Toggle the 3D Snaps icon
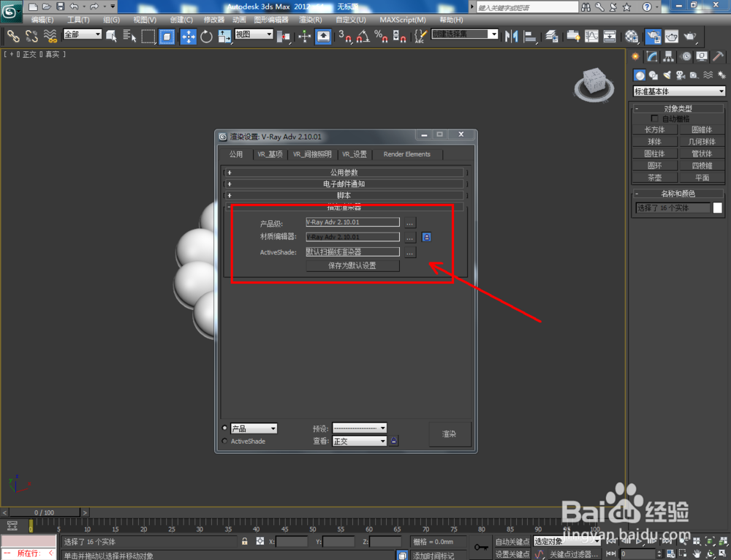The width and height of the screenshot is (731, 560). point(345,37)
